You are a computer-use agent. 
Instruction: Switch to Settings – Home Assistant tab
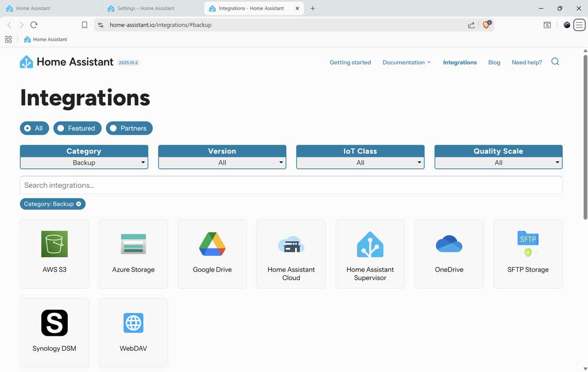(x=153, y=8)
